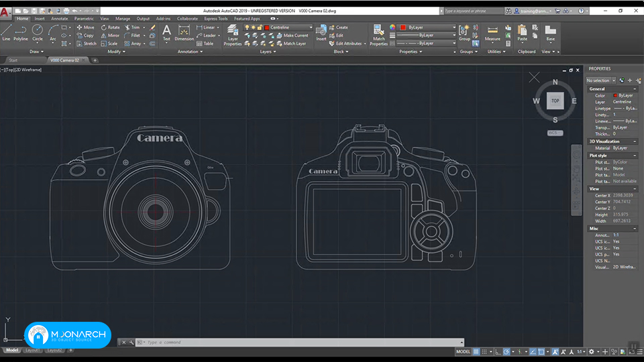Click Make Current layer button
This screenshot has width=644, height=362.
(292, 36)
